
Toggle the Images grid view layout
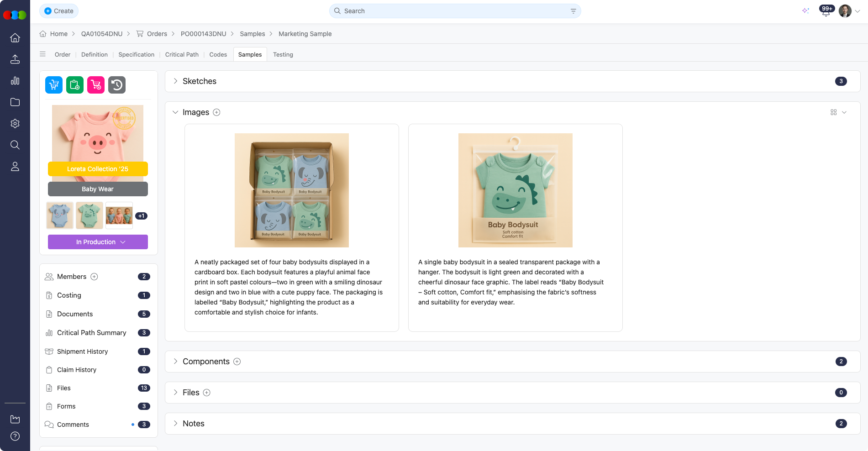click(x=833, y=112)
